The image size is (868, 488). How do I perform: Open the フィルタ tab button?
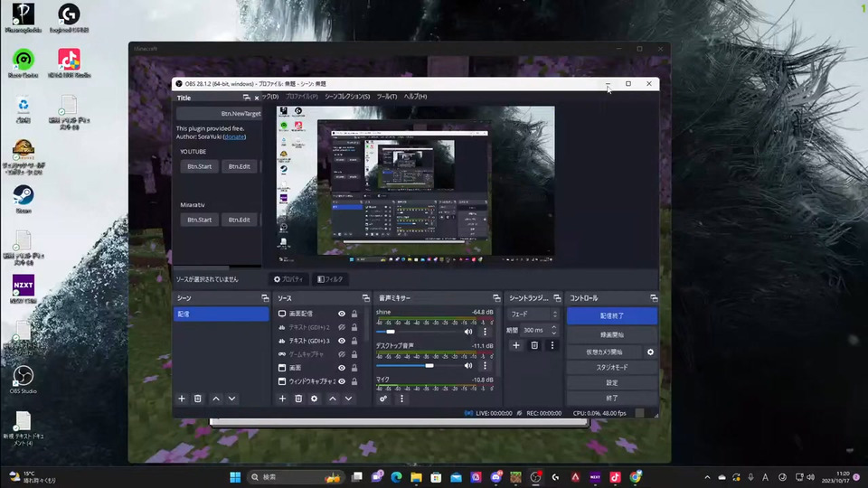pyautogui.click(x=330, y=279)
